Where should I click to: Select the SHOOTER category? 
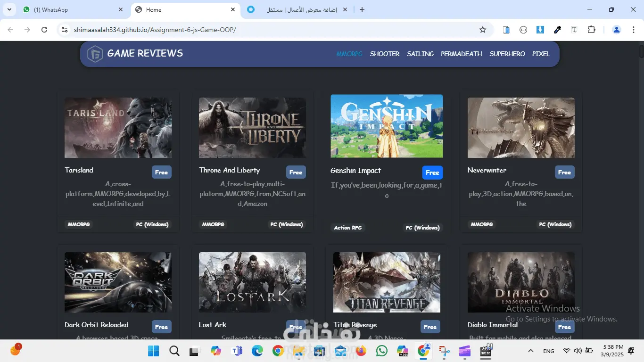(385, 54)
